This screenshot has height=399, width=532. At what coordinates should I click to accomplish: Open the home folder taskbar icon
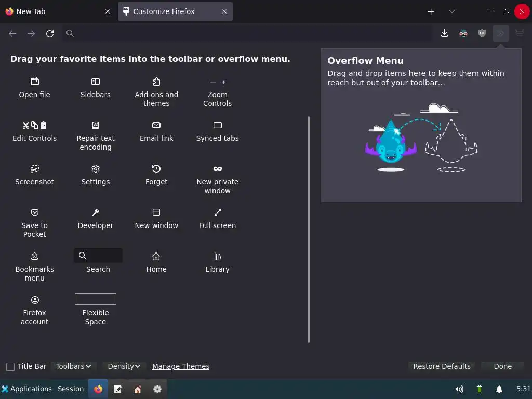[x=137, y=389]
